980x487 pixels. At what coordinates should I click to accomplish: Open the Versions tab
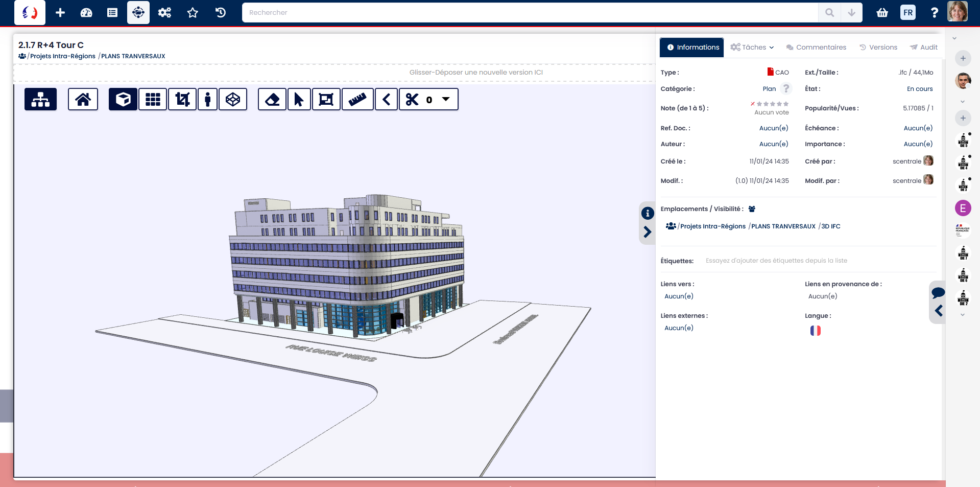tap(878, 47)
